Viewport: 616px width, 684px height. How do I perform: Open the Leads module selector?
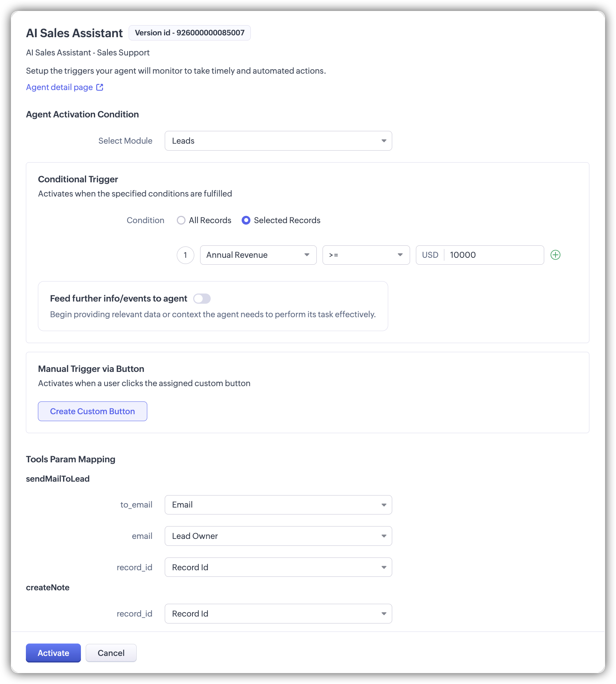pyautogui.click(x=278, y=141)
